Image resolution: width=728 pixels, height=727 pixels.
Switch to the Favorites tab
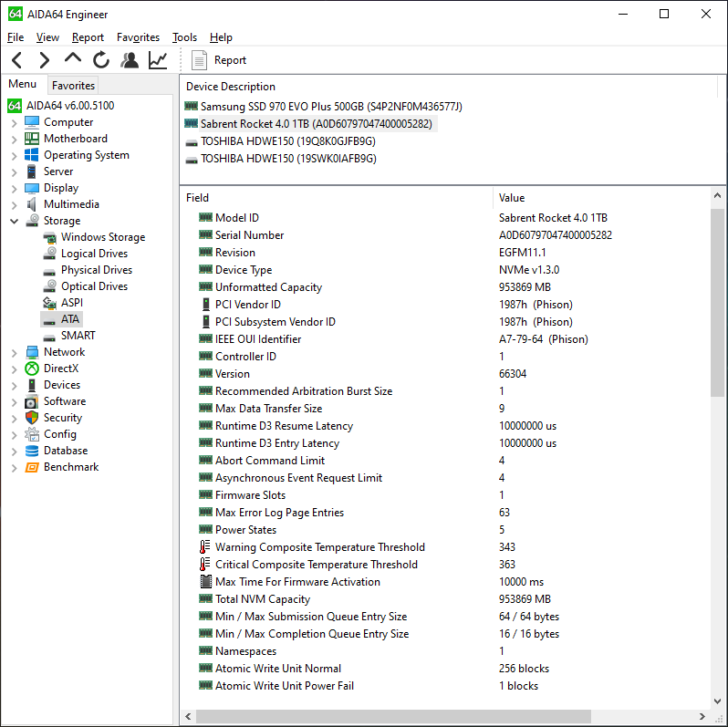pos(73,86)
